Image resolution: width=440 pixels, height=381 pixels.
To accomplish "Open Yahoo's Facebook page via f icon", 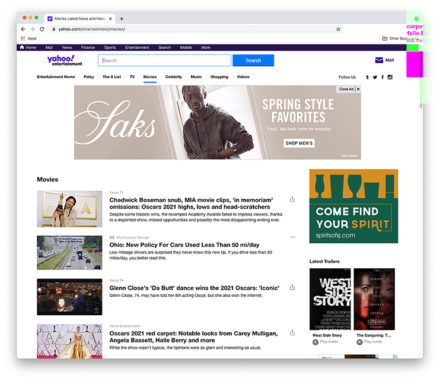I will [382, 77].
